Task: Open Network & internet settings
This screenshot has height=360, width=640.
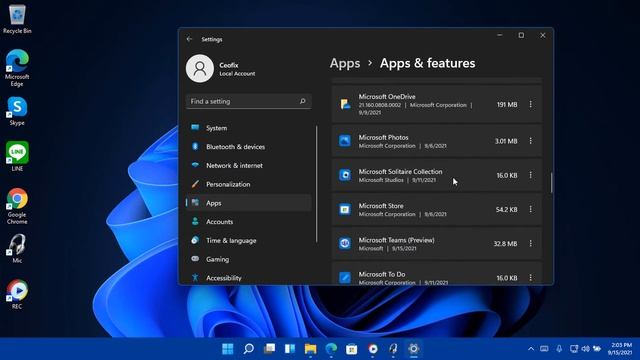Action: point(249,165)
